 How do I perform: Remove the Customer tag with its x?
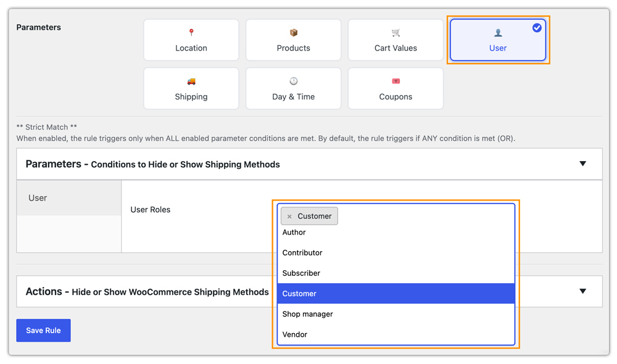coord(289,217)
